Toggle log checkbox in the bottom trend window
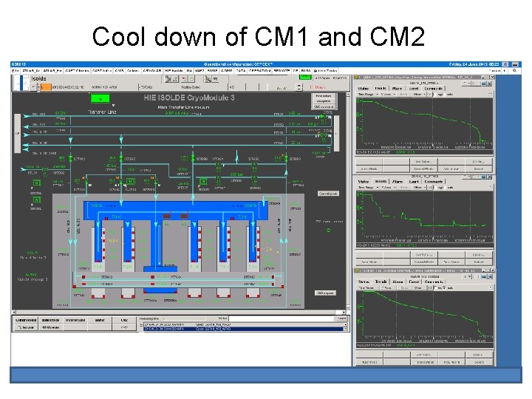Image resolution: width=532 pixels, height=399 pixels. [x=436, y=287]
